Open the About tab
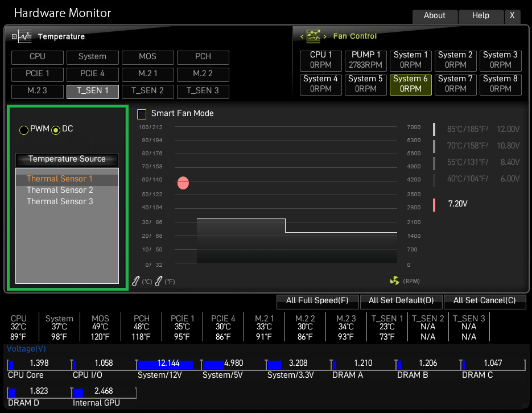The width and height of the screenshot is (532, 413). point(434,16)
